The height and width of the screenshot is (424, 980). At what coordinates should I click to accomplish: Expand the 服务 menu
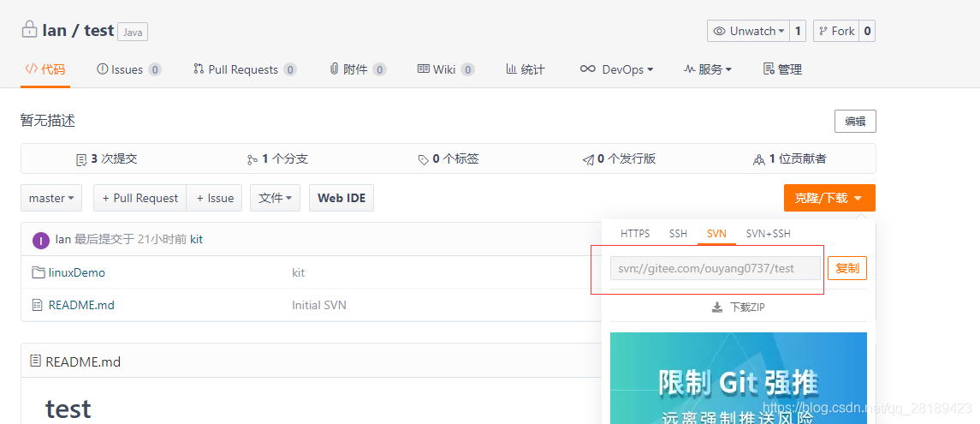708,69
